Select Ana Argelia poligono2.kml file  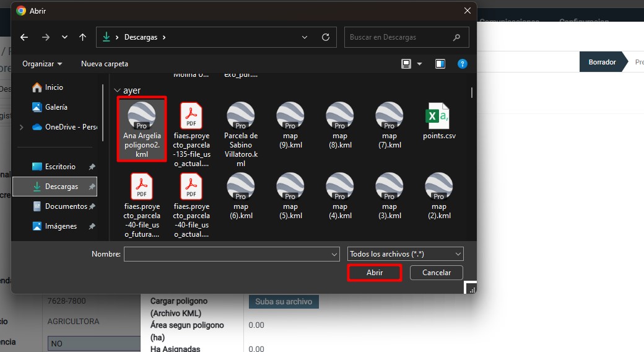click(x=142, y=130)
